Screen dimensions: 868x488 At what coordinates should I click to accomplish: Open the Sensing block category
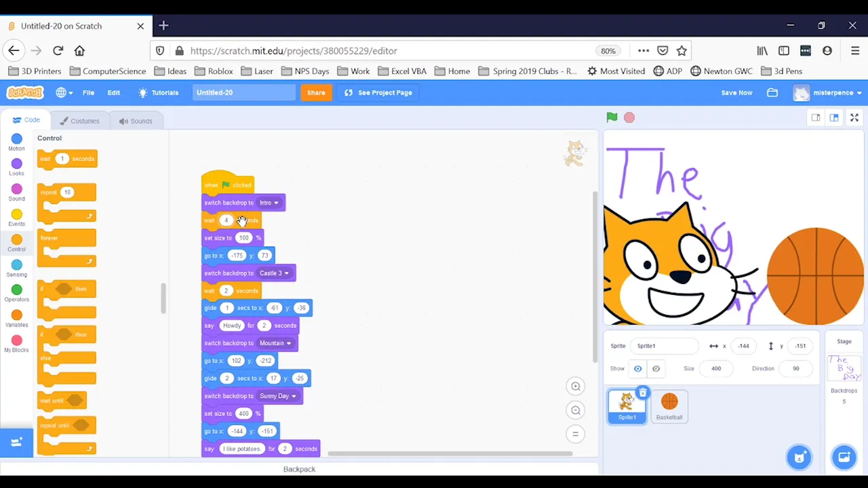click(x=16, y=268)
